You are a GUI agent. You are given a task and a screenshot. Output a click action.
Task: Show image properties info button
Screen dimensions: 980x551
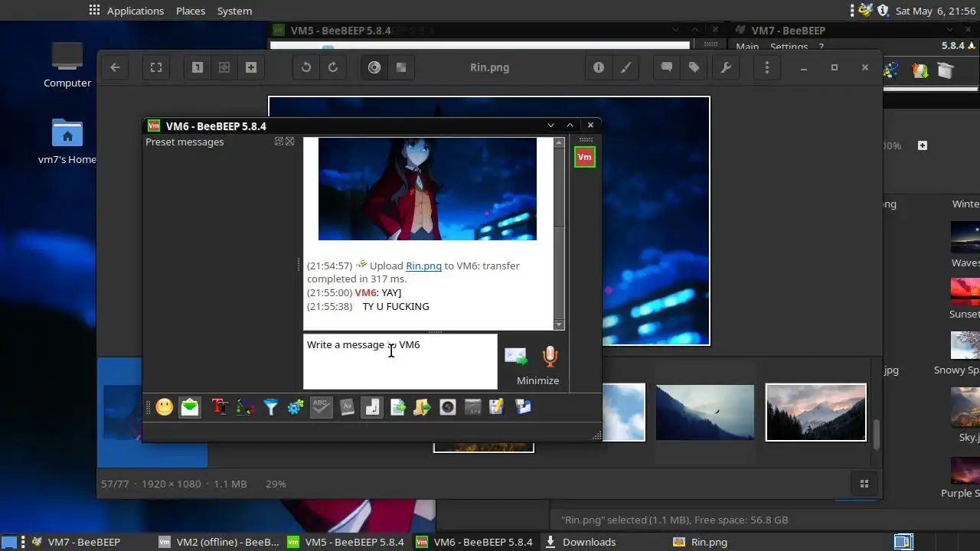click(x=599, y=67)
